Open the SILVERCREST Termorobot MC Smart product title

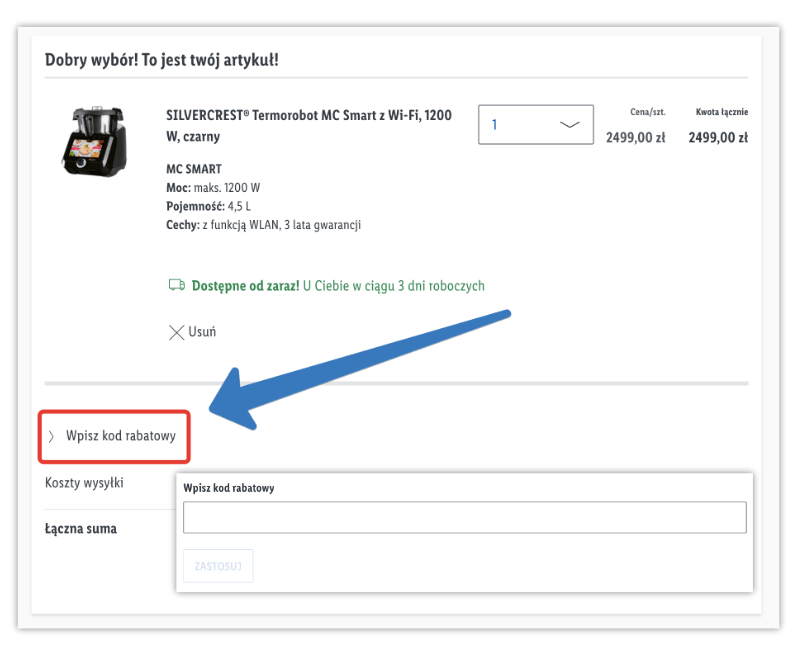309,126
